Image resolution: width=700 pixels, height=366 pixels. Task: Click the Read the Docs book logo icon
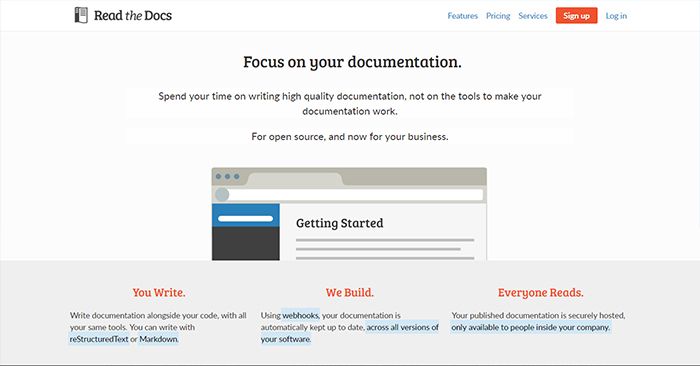81,15
